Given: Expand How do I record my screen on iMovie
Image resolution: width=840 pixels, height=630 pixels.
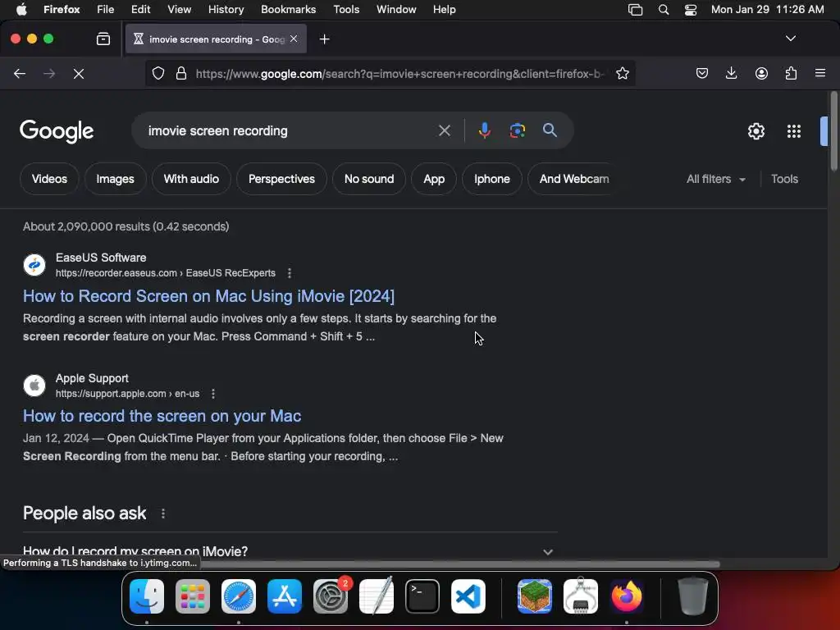Looking at the screenshot, I should pyautogui.click(x=290, y=551).
